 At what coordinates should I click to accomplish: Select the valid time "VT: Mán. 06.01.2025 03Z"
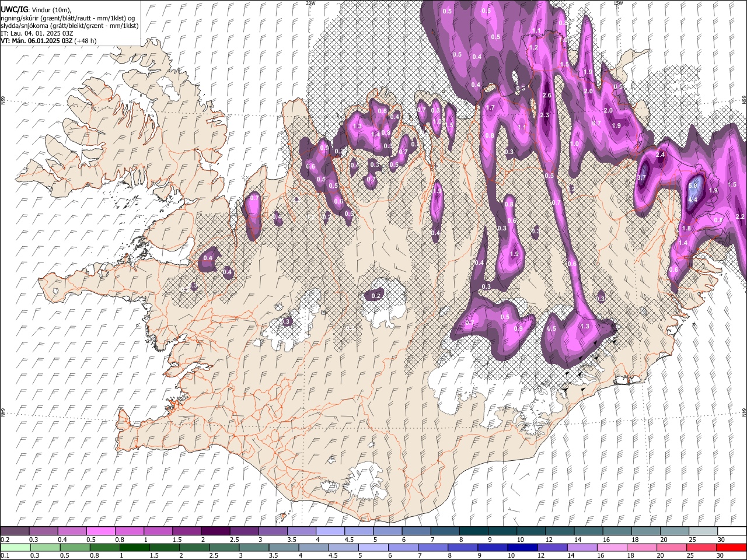[x=36, y=41]
